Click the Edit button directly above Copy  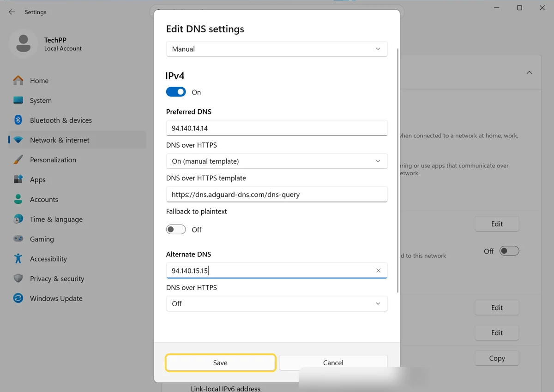[497, 333]
